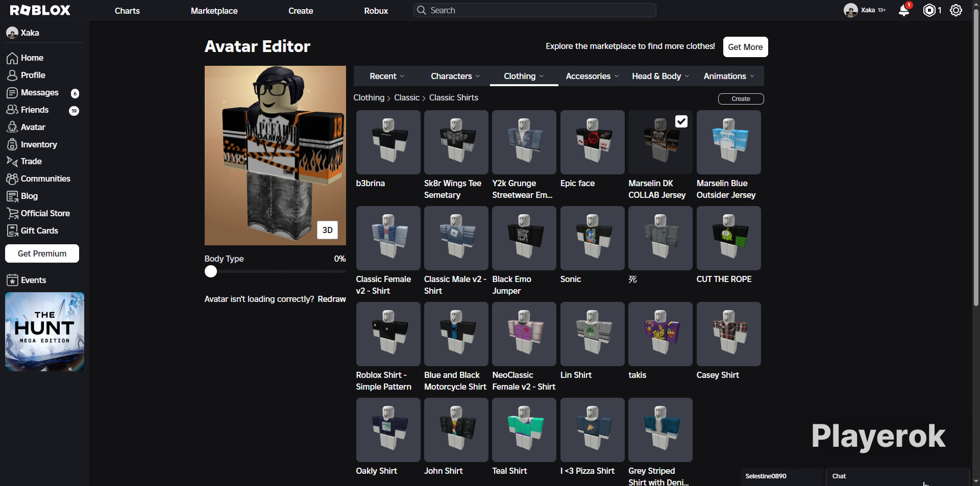This screenshot has width=980, height=486.
Task: Expand the Characters dropdown
Action: point(455,76)
